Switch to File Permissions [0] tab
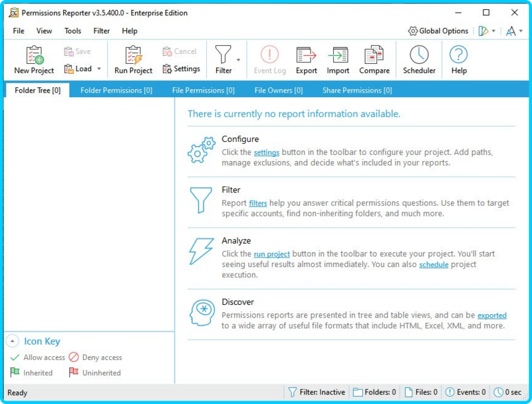Viewport: 532px width, 404px height. tap(203, 91)
